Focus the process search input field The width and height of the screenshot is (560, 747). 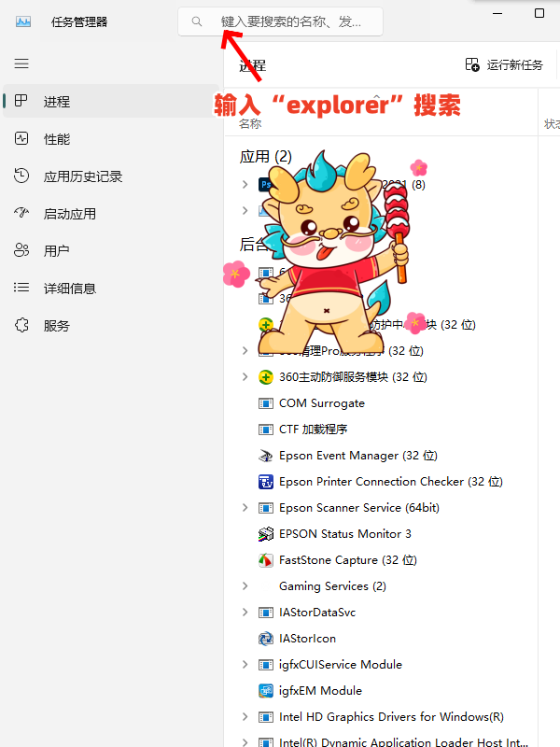tap(280, 21)
